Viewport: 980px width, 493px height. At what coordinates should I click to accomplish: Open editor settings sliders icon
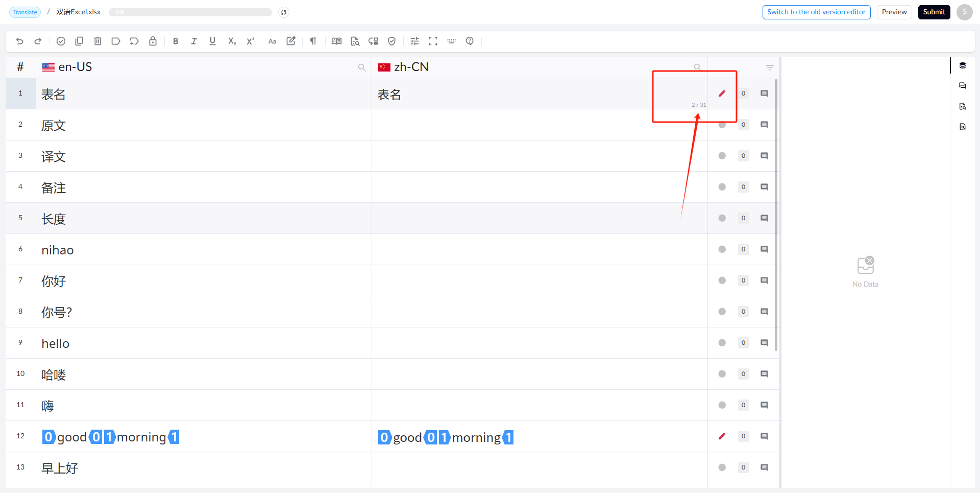pyautogui.click(x=414, y=41)
